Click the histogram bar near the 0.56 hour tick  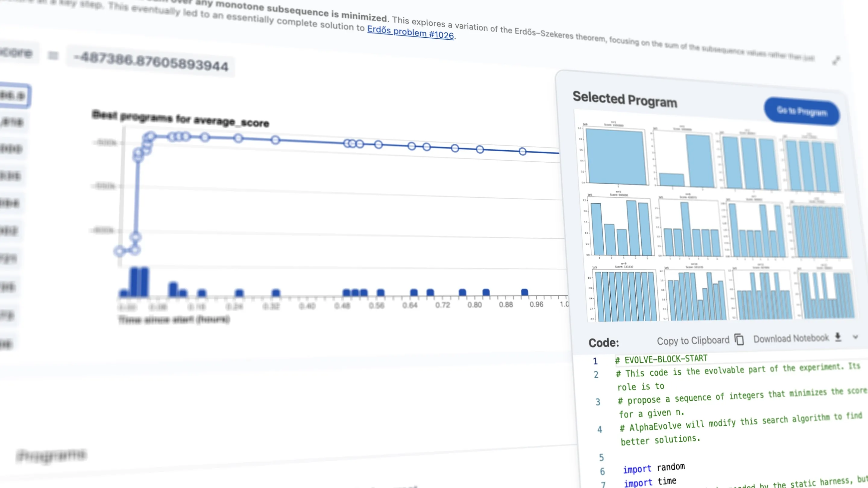point(380,292)
